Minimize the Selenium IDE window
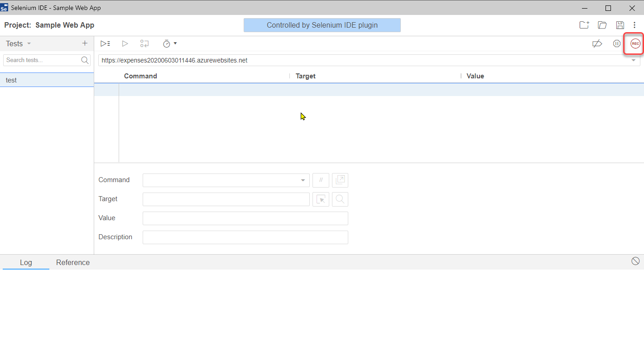The height and width of the screenshot is (357, 644). [584, 8]
